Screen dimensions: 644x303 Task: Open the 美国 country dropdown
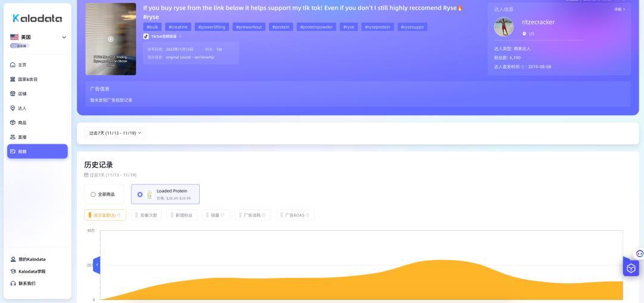38,37
